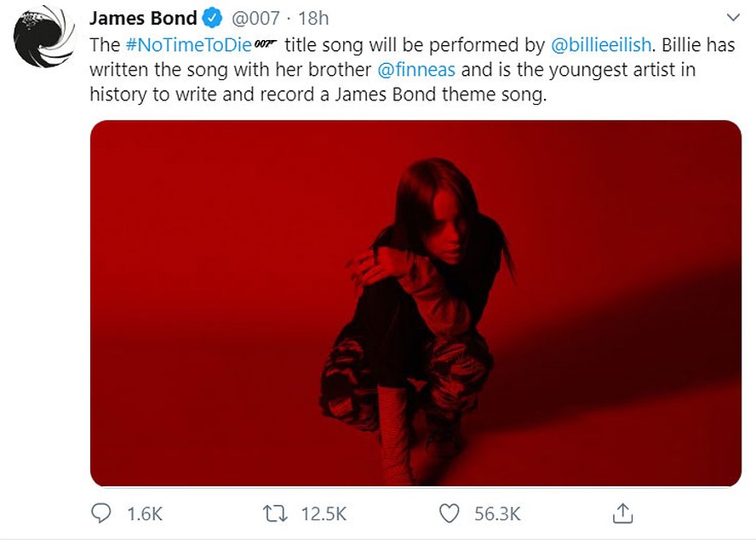
Task: Expand tweet options chevron menu
Action: (x=733, y=18)
